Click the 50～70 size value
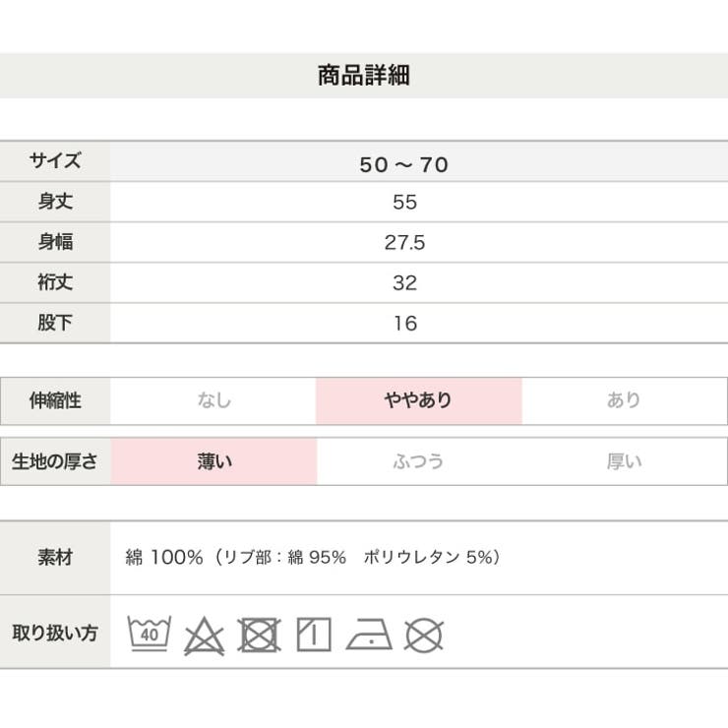The image size is (728, 728). tap(404, 164)
